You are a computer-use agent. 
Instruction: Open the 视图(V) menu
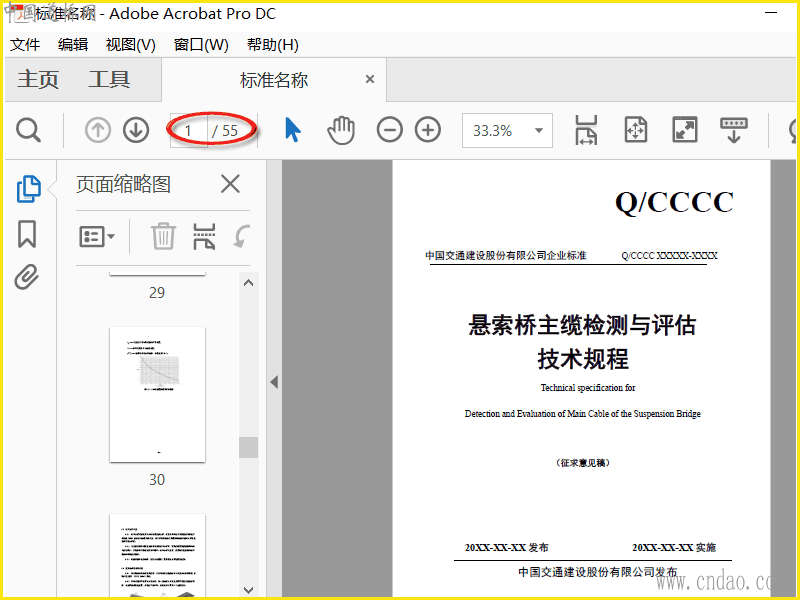coord(131,45)
